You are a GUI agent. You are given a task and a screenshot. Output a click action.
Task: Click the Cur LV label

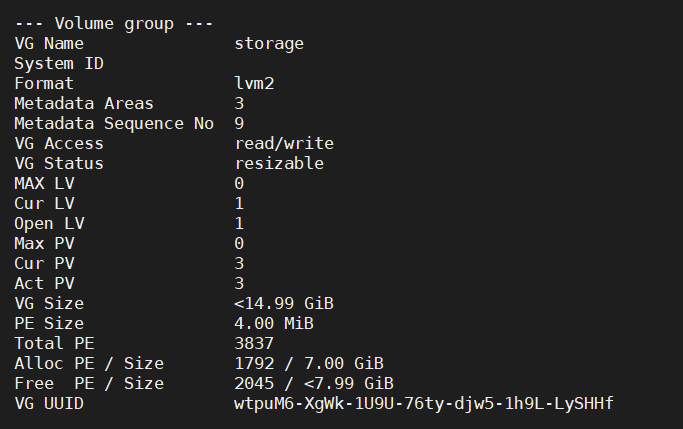[x=44, y=203]
